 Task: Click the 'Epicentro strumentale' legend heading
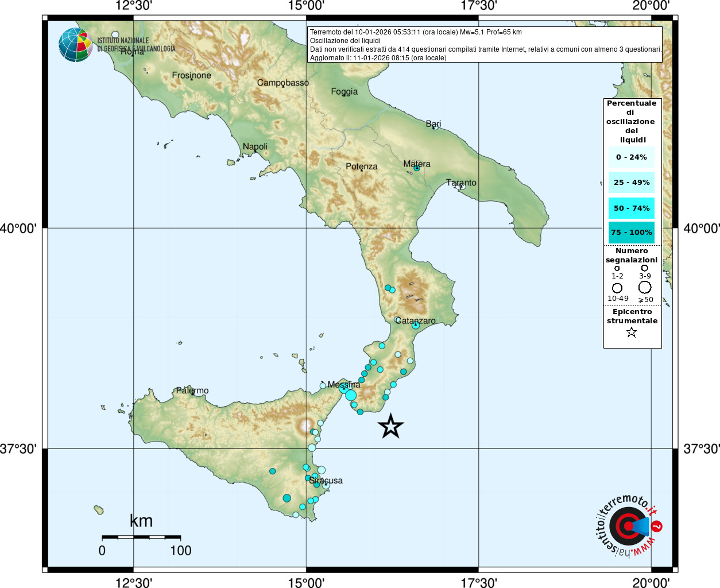click(632, 316)
